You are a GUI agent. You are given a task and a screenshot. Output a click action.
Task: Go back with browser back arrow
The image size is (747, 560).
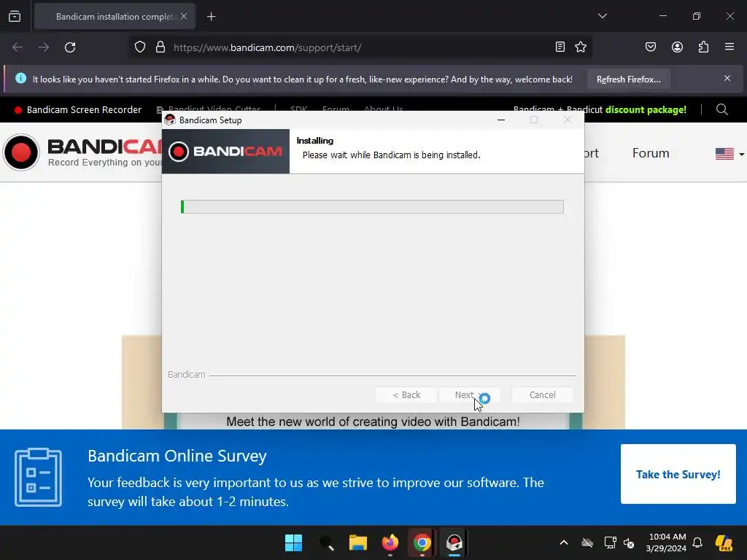(18, 47)
